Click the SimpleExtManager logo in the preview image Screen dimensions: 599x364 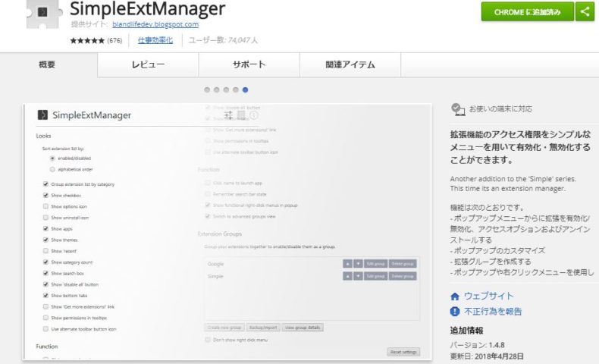click(42, 115)
